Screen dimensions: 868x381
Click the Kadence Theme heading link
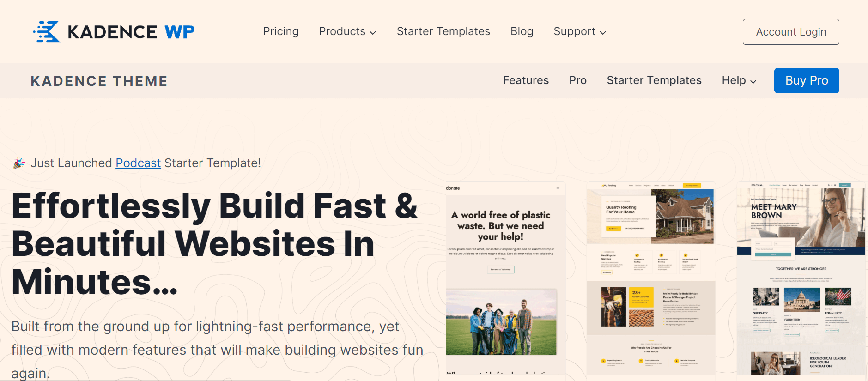(99, 81)
